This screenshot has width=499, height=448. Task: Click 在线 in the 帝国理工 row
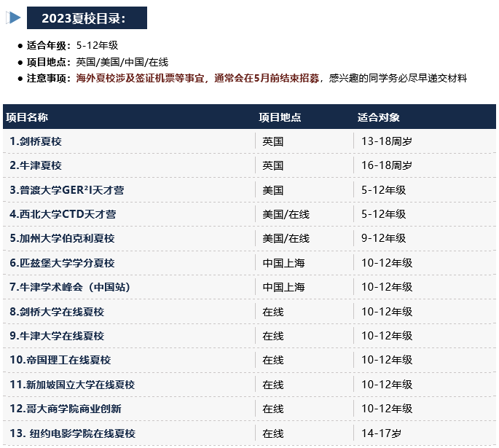272,361
